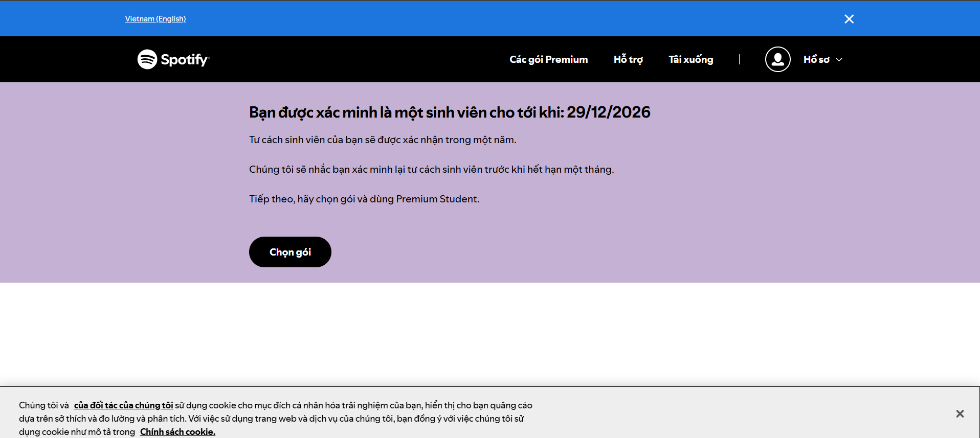Close the blue region banner
The width and height of the screenshot is (980, 438).
[x=849, y=19]
